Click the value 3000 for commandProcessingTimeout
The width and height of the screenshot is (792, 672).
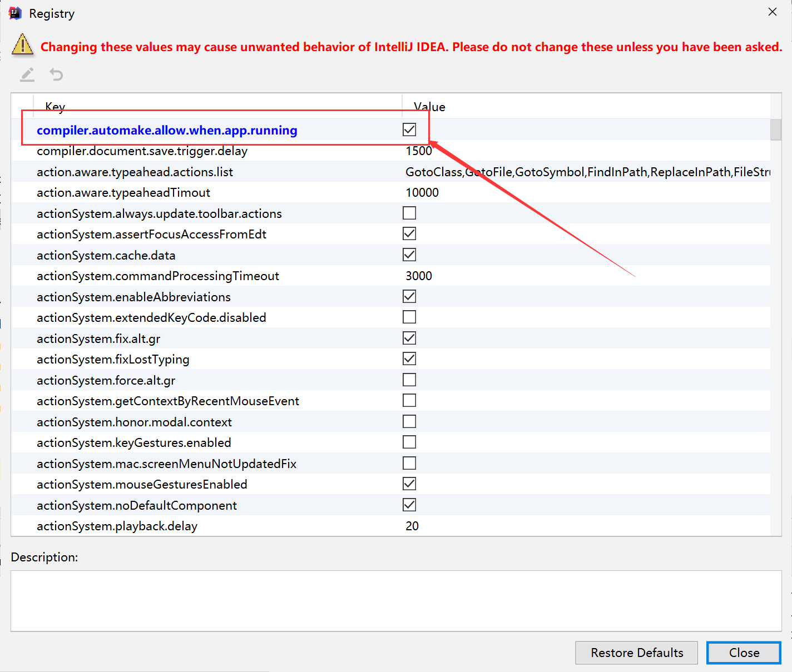click(419, 276)
